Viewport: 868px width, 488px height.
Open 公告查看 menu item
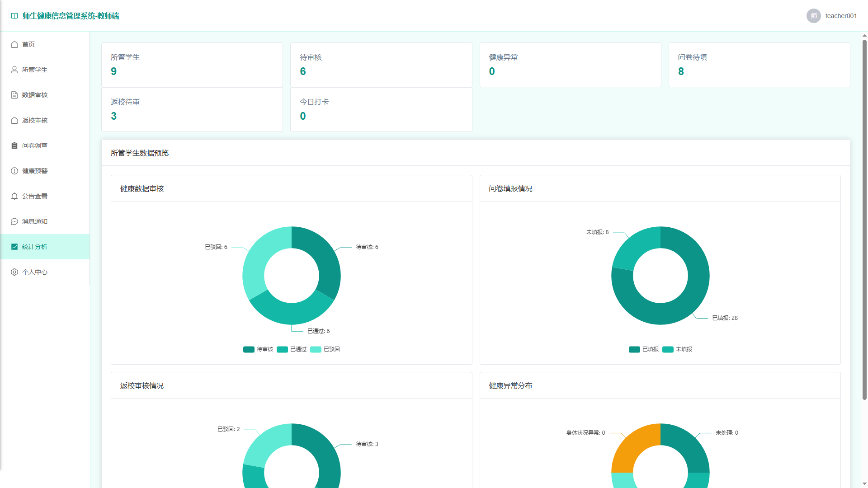click(45, 196)
